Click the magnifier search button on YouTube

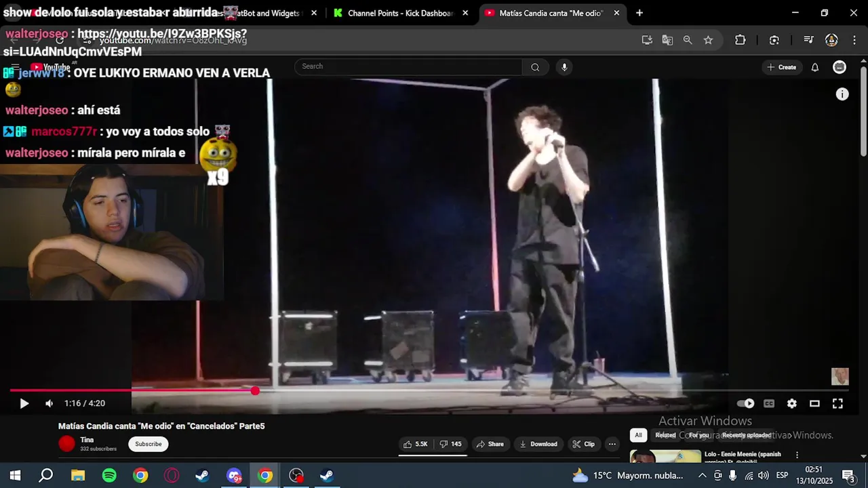tap(535, 66)
